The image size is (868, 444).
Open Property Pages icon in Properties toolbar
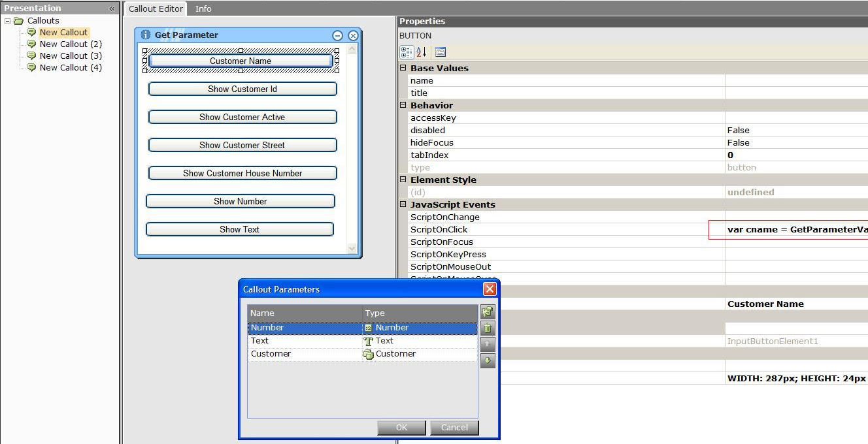coord(440,52)
